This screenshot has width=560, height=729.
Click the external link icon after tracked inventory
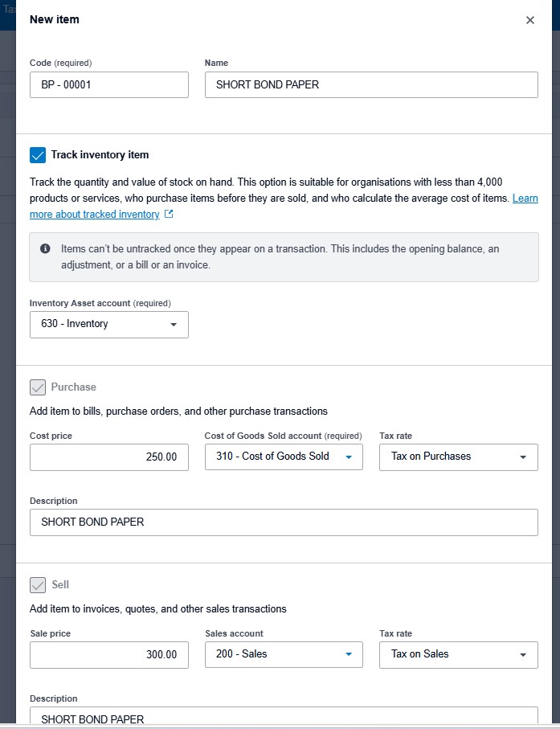coord(170,214)
